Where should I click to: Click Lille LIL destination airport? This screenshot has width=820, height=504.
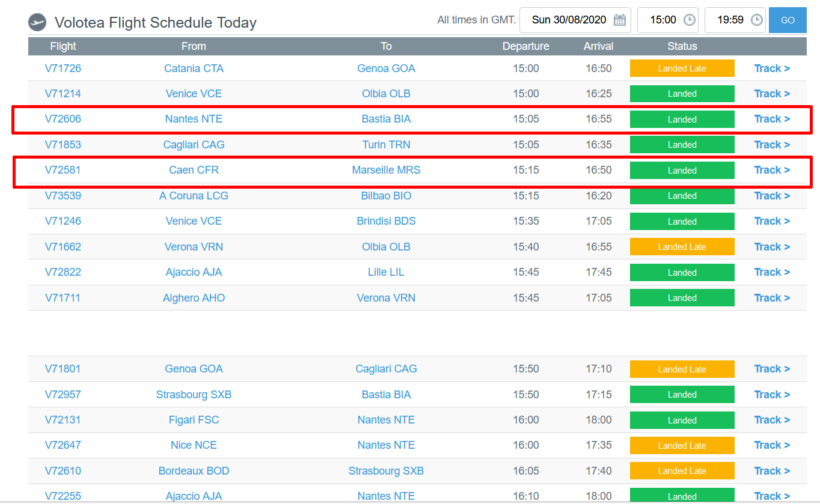coord(386,272)
